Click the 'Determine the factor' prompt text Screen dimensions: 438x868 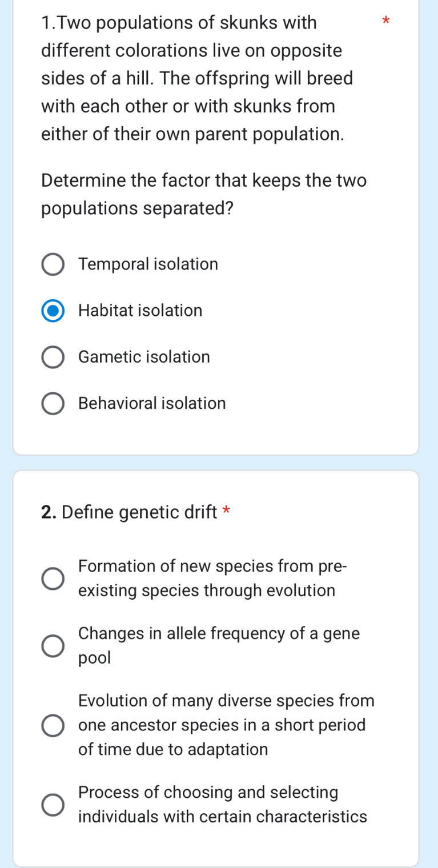point(203,194)
